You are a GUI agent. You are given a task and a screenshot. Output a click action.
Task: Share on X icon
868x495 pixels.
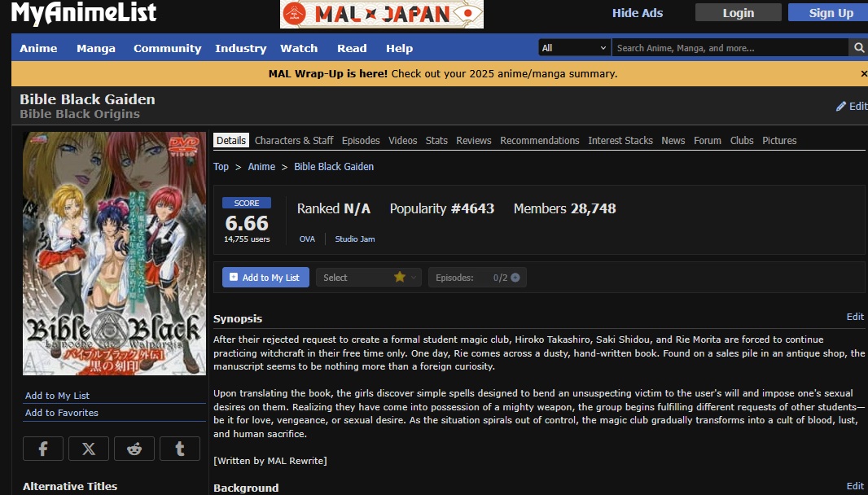tap(89, 449)
